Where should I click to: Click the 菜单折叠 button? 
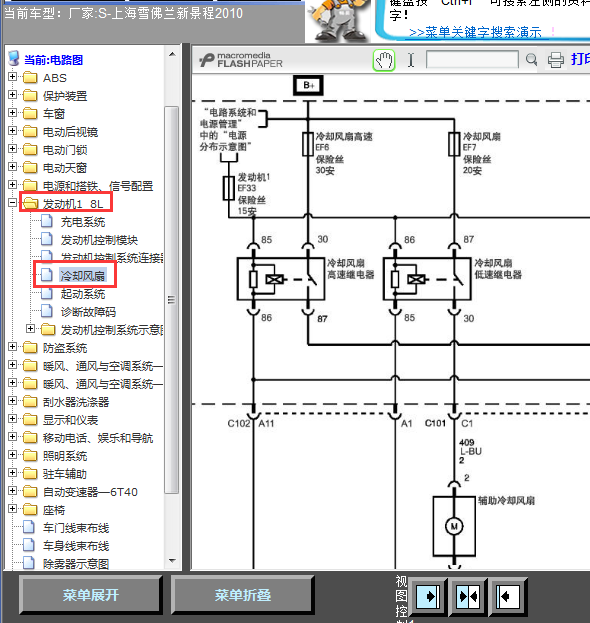click(x=242, y=595)
